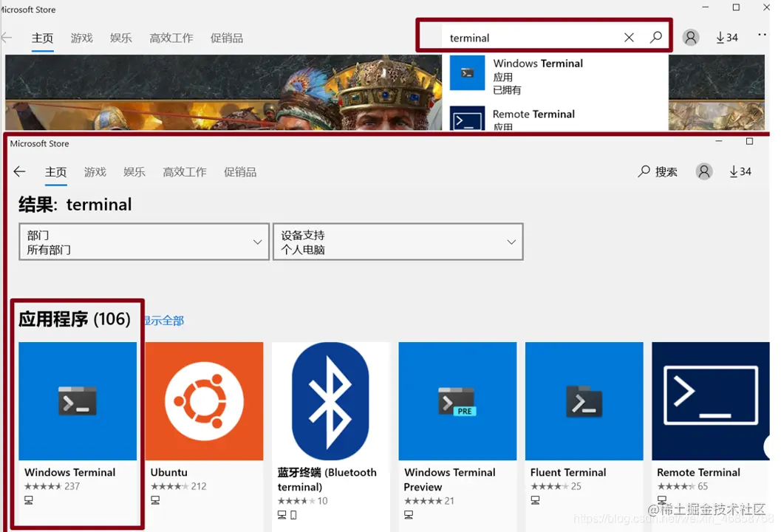The height and width of the screenshot is (532, 781).
Task: Click the Remote Terminal star rating 65
Action: click(x=683, y=486)
